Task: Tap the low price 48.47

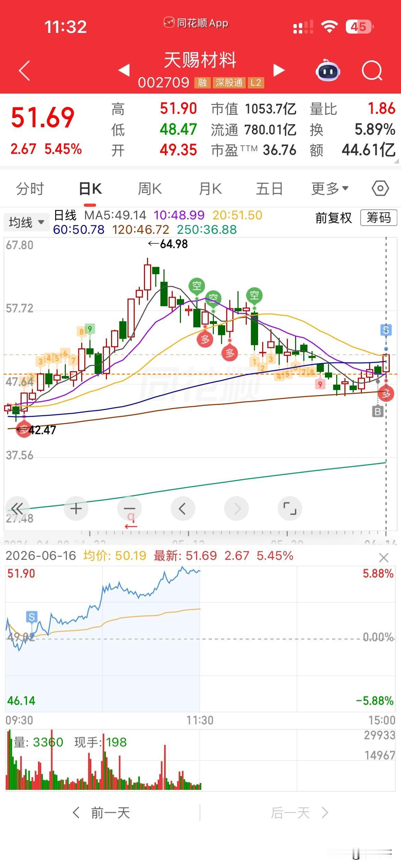Action: pos(178,129)
